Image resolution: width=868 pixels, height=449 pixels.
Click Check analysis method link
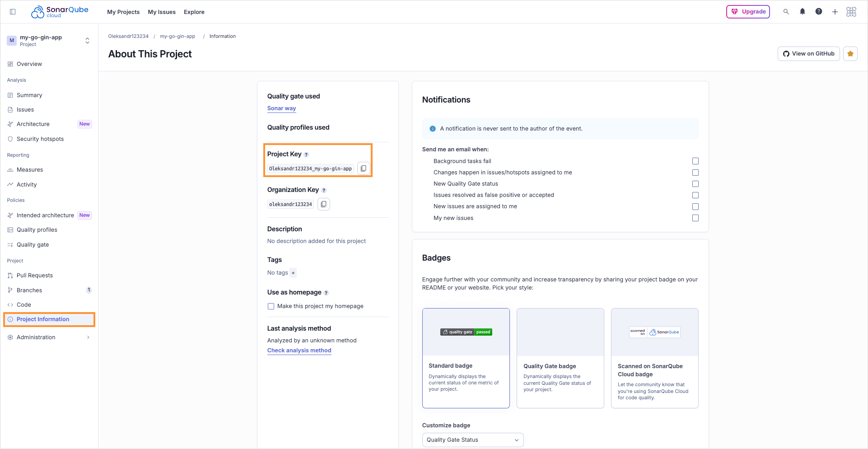(x=299, y=350)
